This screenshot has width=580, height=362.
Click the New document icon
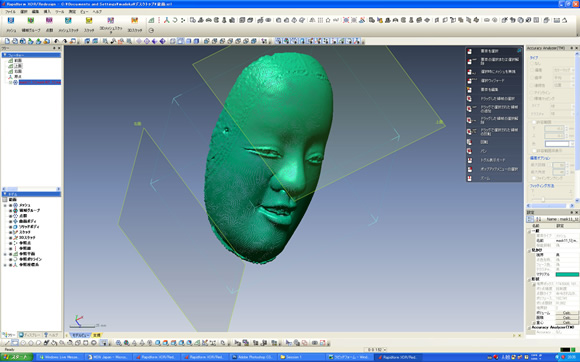coord(7,41)
